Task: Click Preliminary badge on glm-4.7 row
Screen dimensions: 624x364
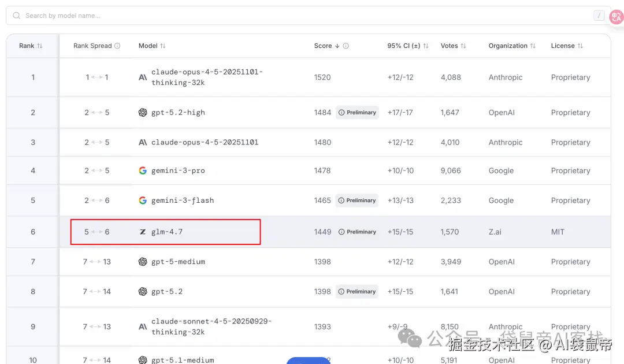Action: 358,232
